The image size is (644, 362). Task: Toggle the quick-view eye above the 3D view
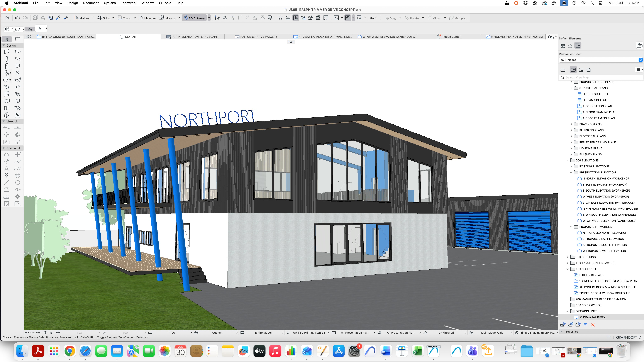click(x=291, y=42)
